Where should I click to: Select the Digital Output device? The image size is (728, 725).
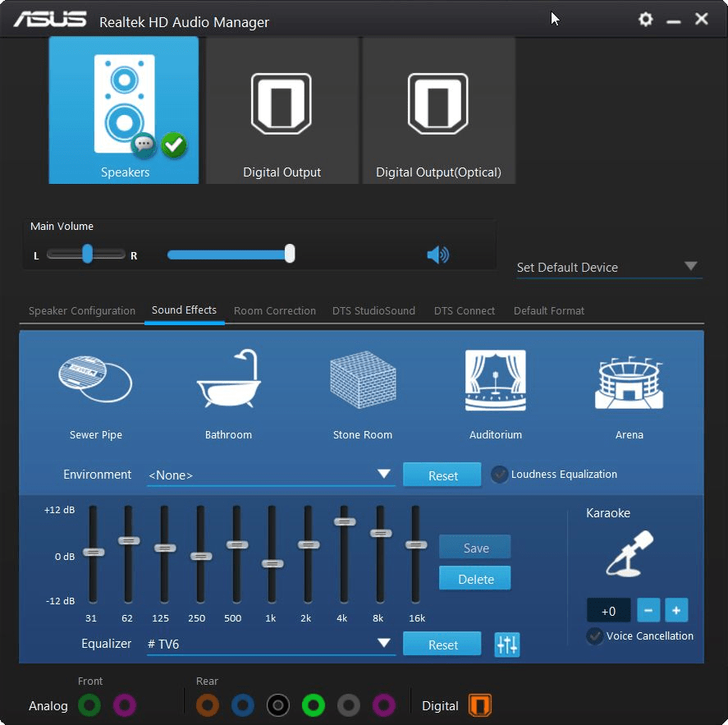click(x=282, y=111)
